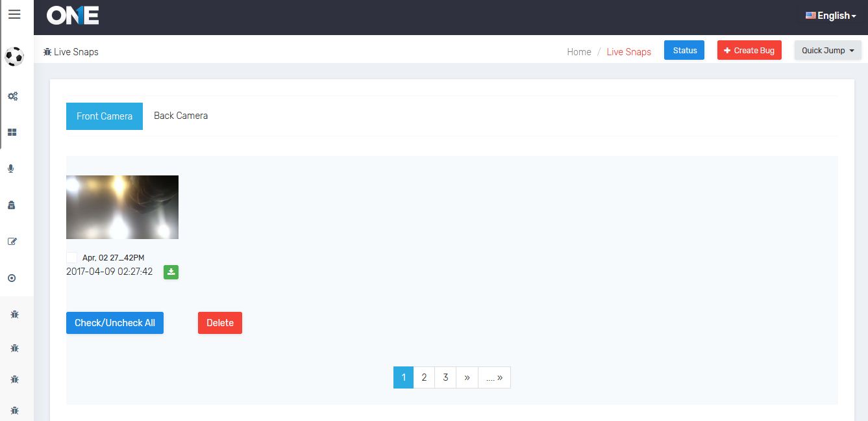The height and width of the screenshot is (421, 868).
Task: Open the edit pencil sidebar icon
Action: pos(12,242)
